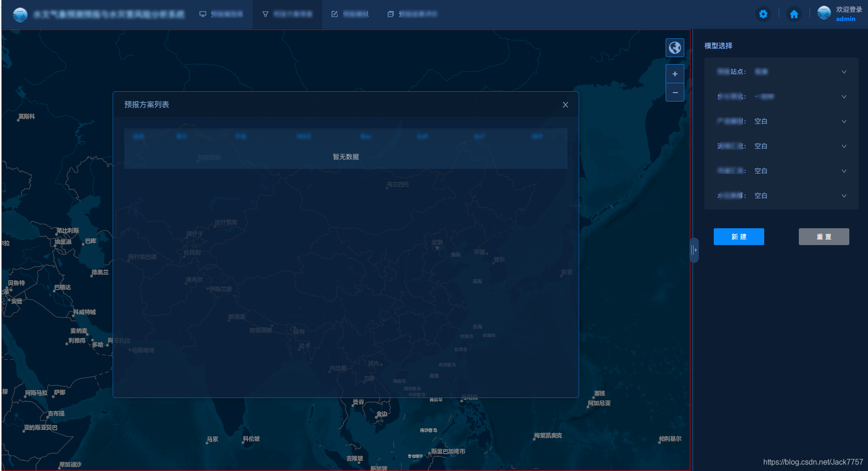868x471 pixels.
Task: Click the 科威特城 label on the map
Action: pos(85,312)
